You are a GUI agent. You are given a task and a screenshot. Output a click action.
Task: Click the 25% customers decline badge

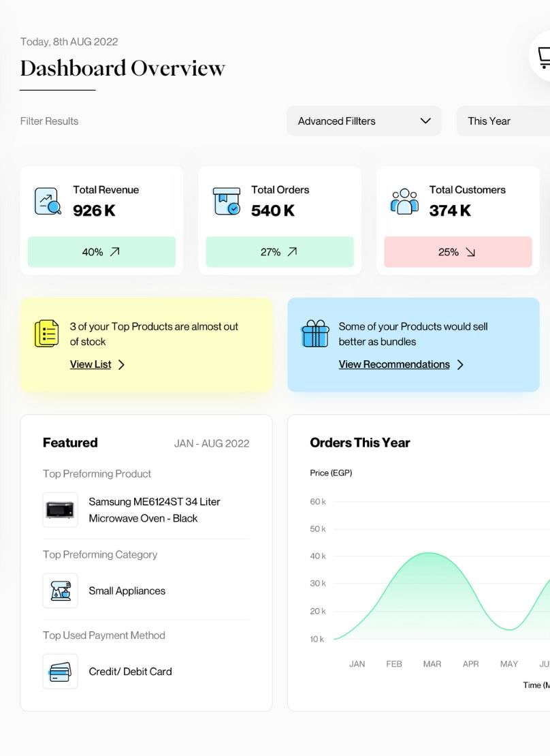[x=458, y=252]
